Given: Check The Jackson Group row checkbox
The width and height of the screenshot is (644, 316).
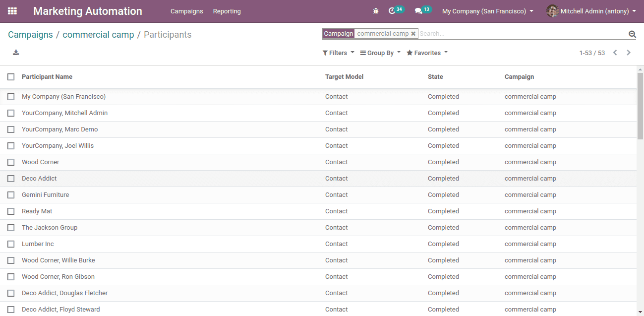Looking at the screenshot, I should click(11, 228).
